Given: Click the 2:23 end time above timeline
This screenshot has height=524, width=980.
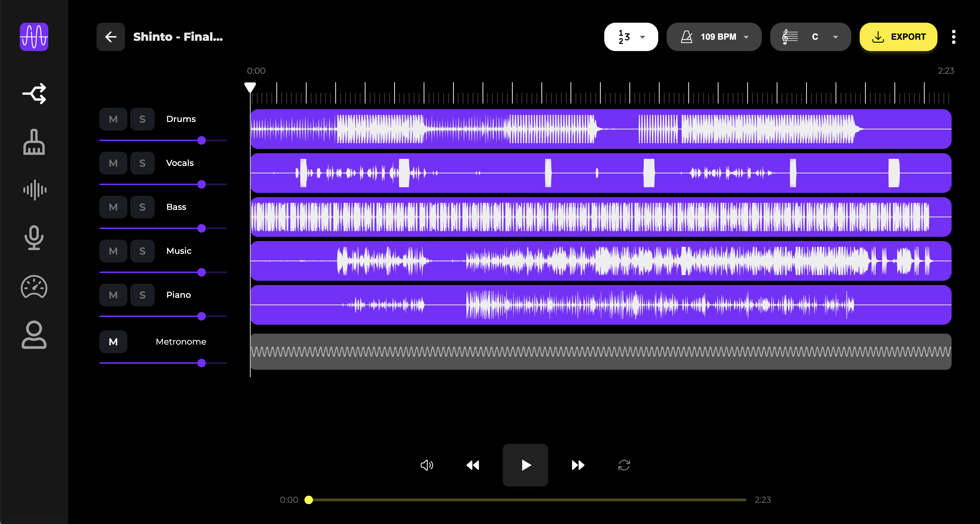Looking at the screenshot, I should [x=946, y=71].
